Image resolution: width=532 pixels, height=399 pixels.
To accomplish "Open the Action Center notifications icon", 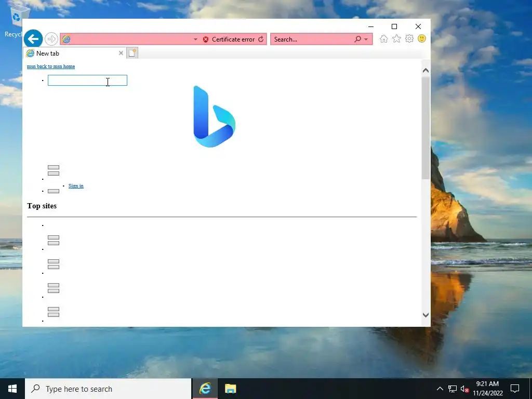I will [x=515, y=389].
